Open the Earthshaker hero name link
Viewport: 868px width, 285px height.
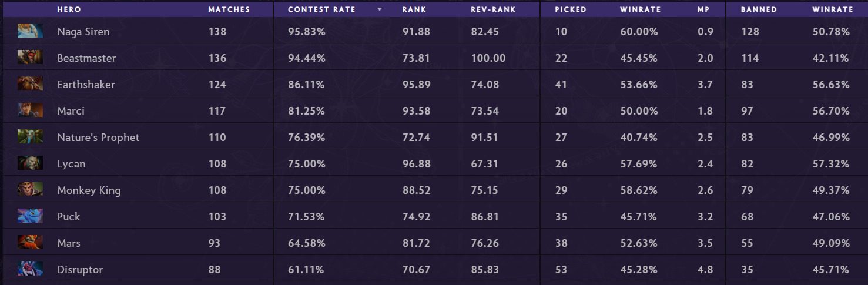(86, 85)
